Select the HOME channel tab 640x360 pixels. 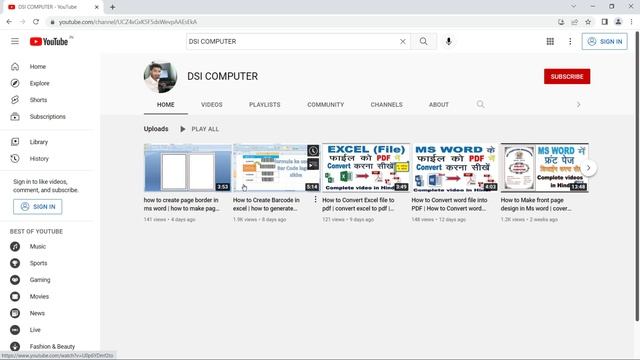(166, 105)
